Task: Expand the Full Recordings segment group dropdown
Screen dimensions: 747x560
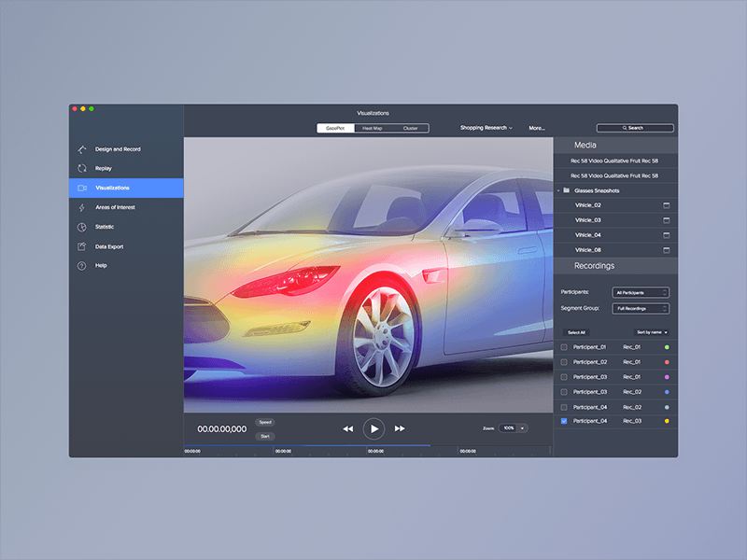Action: (641, 308)
